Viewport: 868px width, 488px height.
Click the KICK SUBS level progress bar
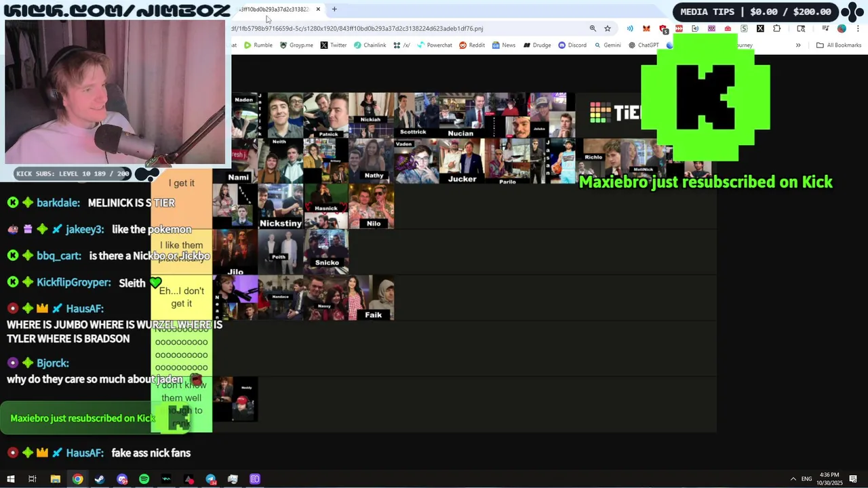click(x=73, y=174)
